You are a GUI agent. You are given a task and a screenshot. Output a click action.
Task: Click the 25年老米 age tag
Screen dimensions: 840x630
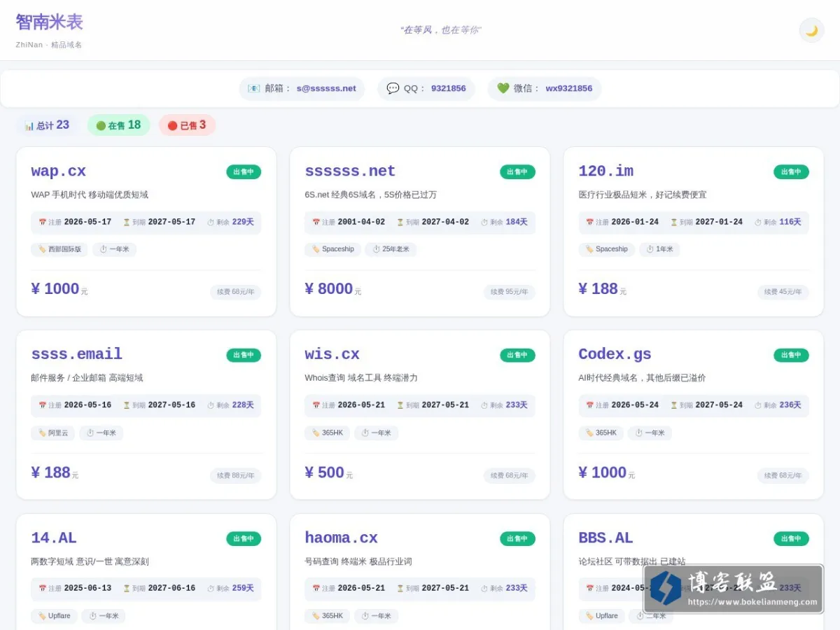tap(391, 249)
